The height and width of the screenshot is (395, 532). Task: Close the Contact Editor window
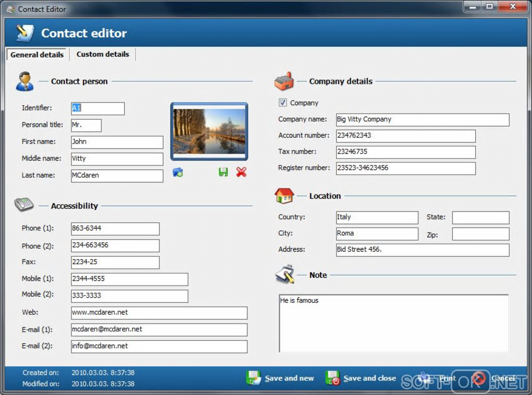tap(513, 6)
